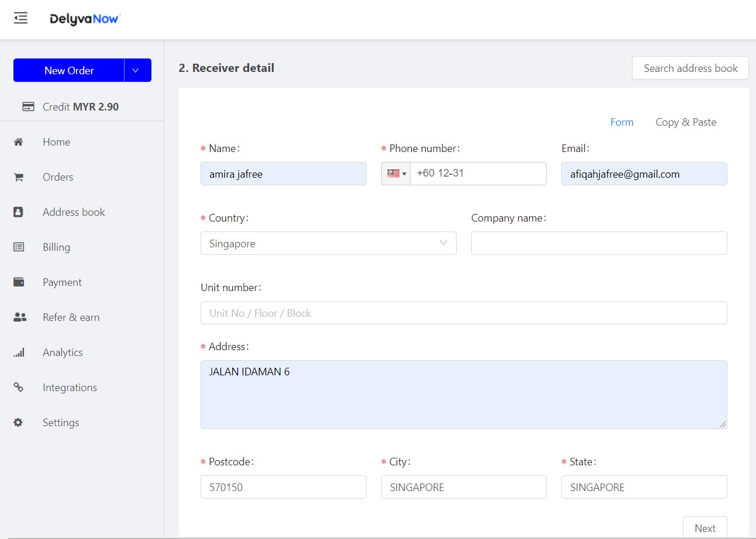This screenshot has height=539, width=756.
Task: Open Orders via the cart icon
Action: coord(19,177)
